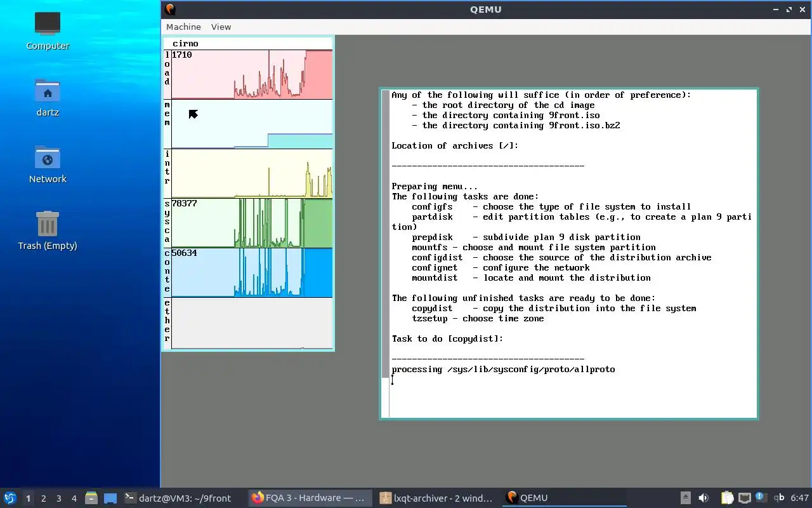This screenshot has height=508, width=812.
Task: Click the 'Preparing menu...' line
Action: click(435, 186)
